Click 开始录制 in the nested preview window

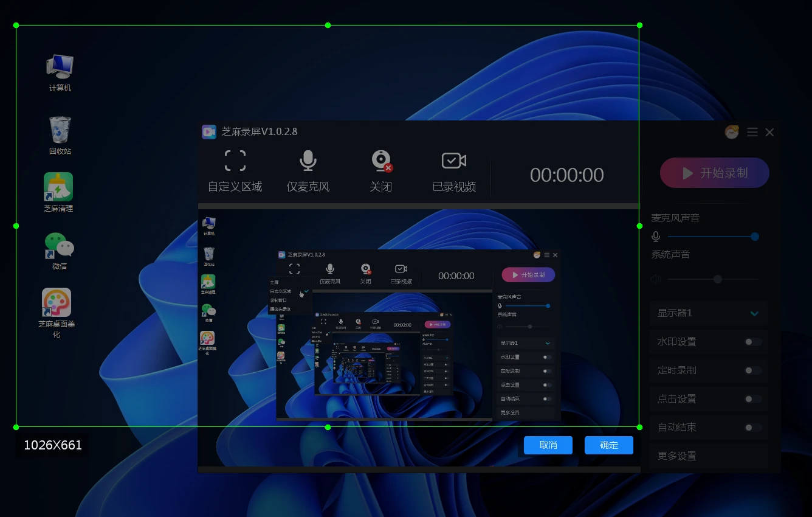[528, 275]
